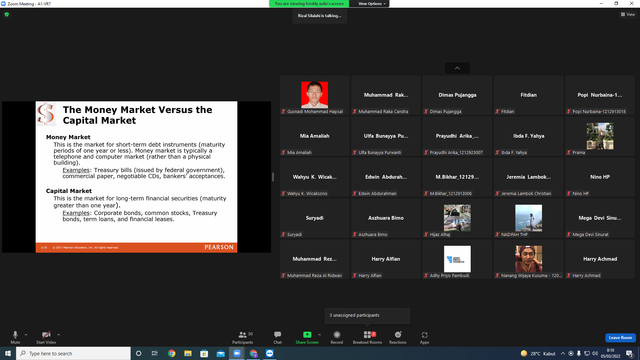Expand share screen options arrow

320,335
